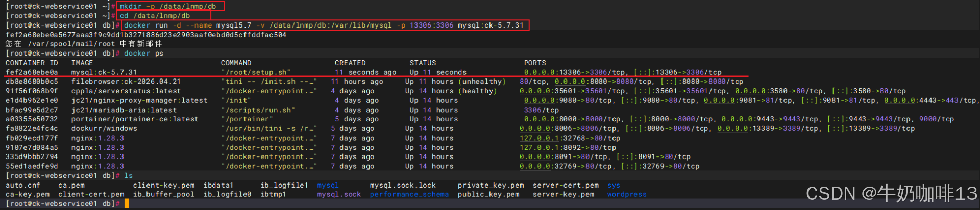Screen dimensions: 980x210
Task: Click image portainer/portainer-ce:latest
Action: [135, 119]
